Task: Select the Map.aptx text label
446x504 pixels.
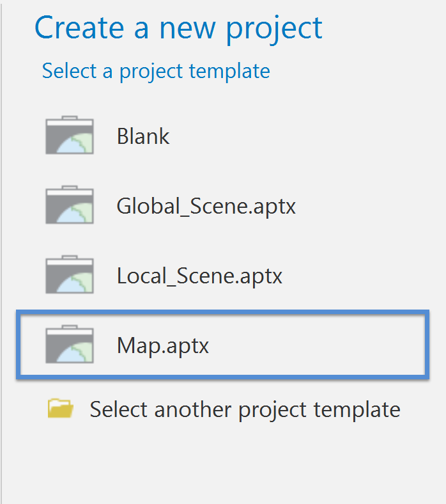Action: point(163,346)
